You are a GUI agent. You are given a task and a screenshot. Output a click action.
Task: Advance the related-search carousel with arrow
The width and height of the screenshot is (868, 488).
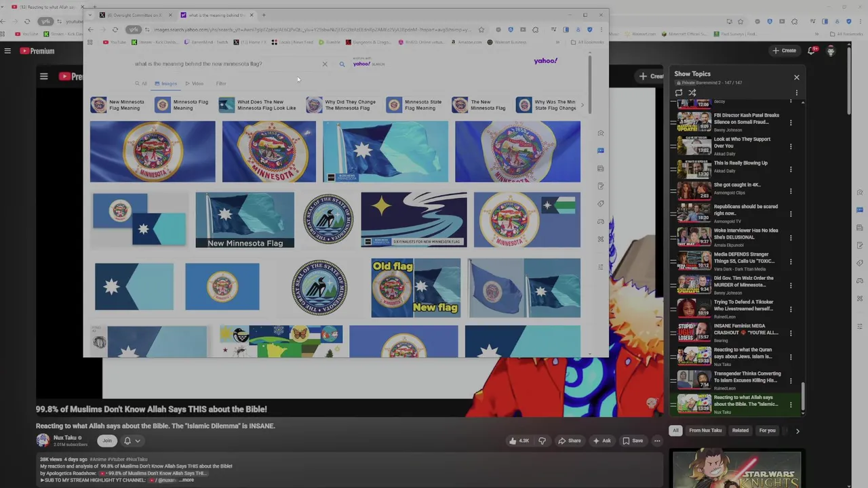click(x=582, y=104)
